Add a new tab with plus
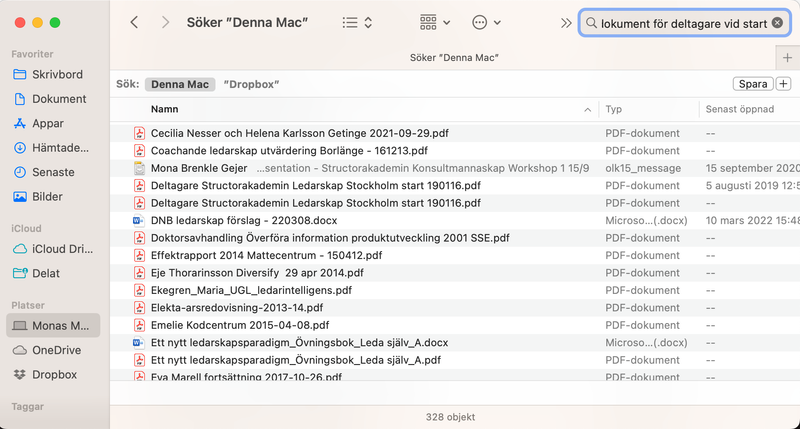The width and height of the screenshot is (800, 429). point(787,58)
